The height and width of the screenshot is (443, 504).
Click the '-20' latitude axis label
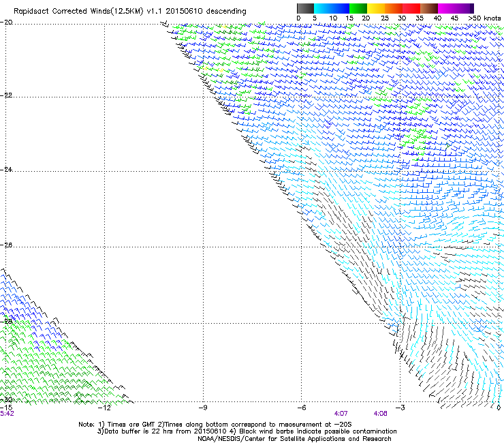[x=6, y=22]
